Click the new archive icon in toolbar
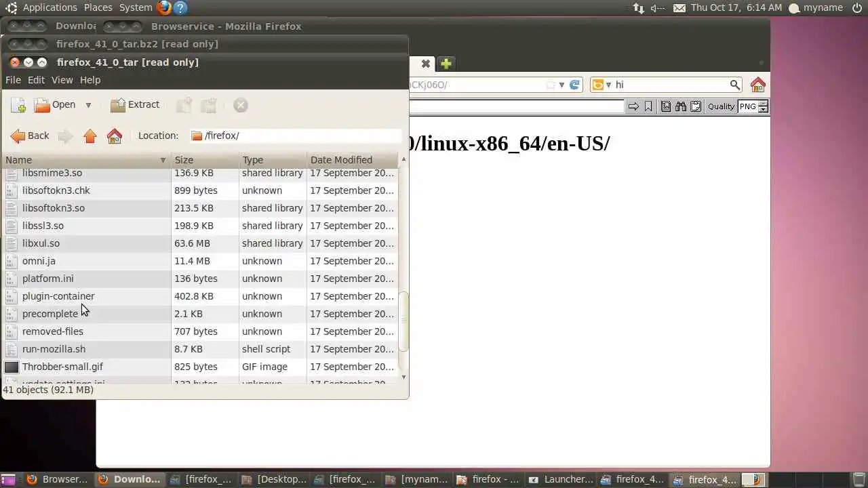Screen dimensions: 868x488 pyautogui.click(x=18, y=105)
